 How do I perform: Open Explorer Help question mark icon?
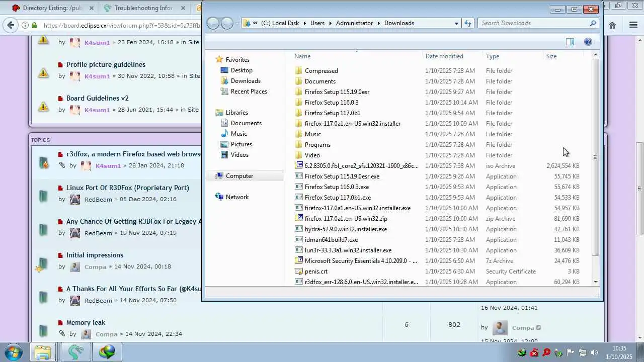[x=588, y=42]
